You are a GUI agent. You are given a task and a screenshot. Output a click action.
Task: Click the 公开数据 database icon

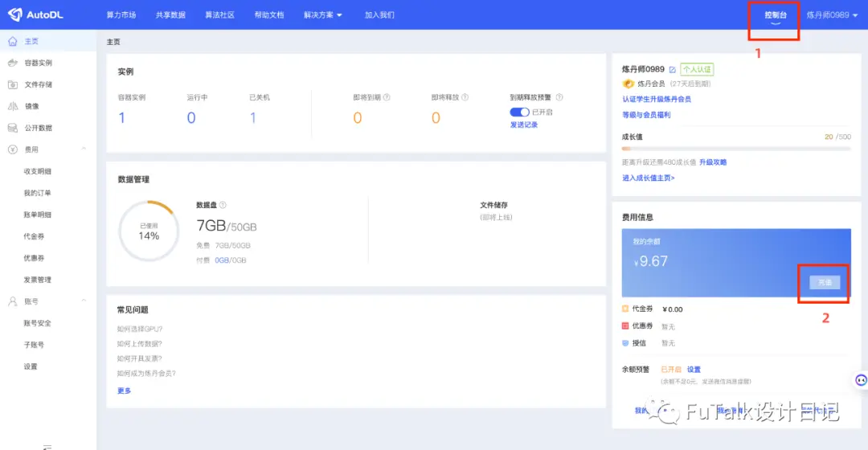13,127
